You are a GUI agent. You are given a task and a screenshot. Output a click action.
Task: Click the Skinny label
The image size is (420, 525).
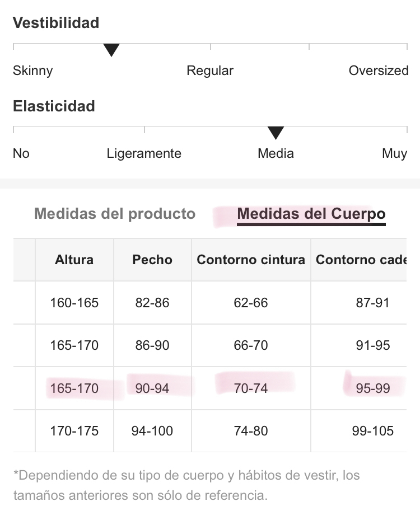[x=33, y=71]
